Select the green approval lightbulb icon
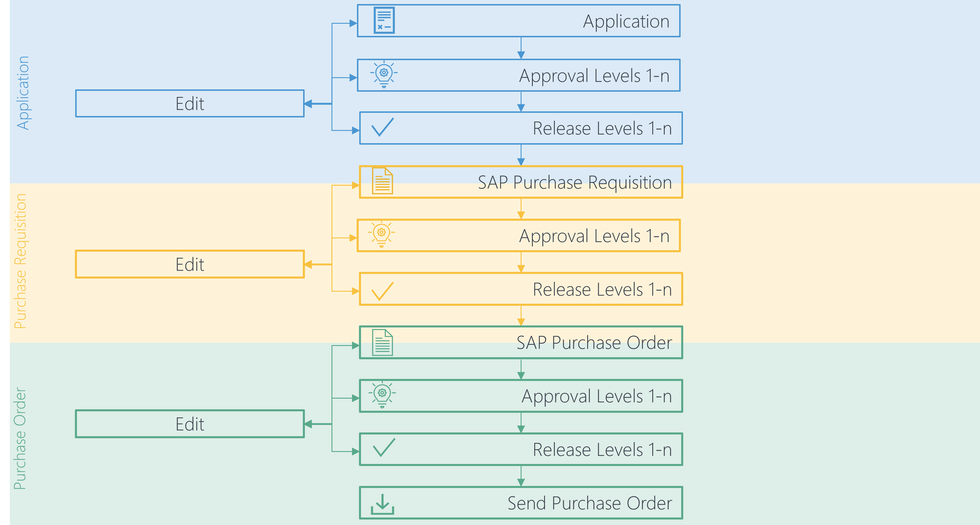The height and width of the screenshot is (525, 980). tap(382, 396)
